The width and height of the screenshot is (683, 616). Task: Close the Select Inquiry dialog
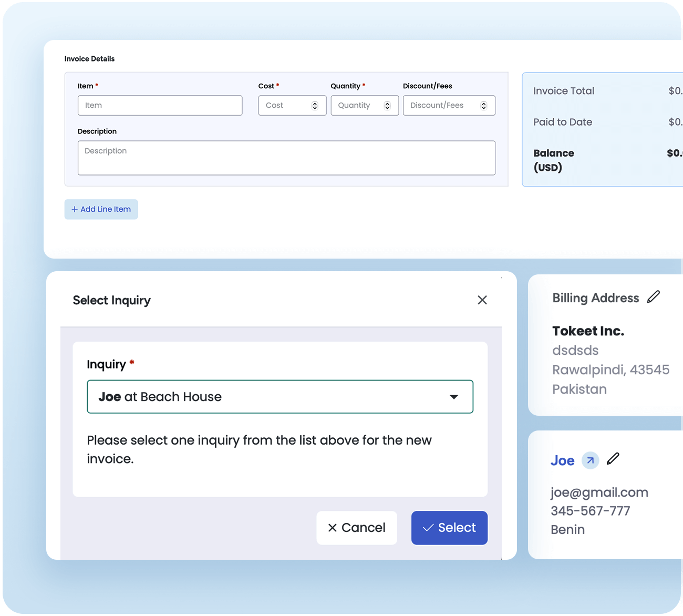pos(482,300)
